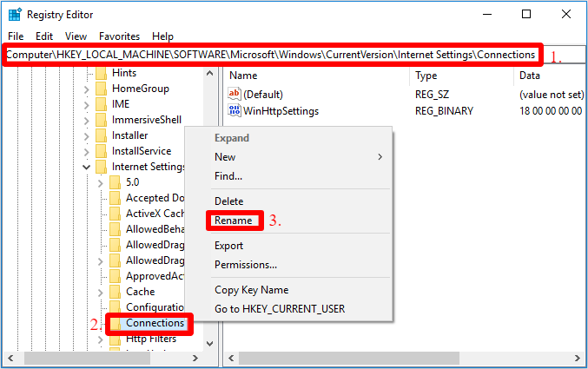Click the Http Filters folder icon
The height and width of the screenshot is (369, 588).
(x=116, y=339)
